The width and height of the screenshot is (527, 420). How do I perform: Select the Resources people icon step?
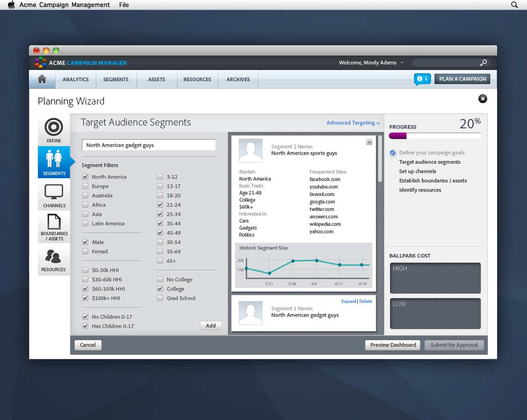[54, 260]
